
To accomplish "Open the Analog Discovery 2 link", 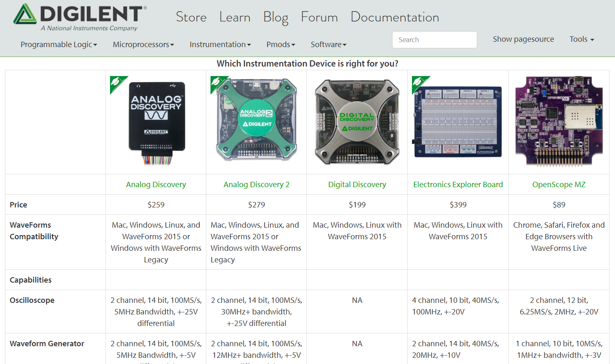I will [x=256, y=185].
